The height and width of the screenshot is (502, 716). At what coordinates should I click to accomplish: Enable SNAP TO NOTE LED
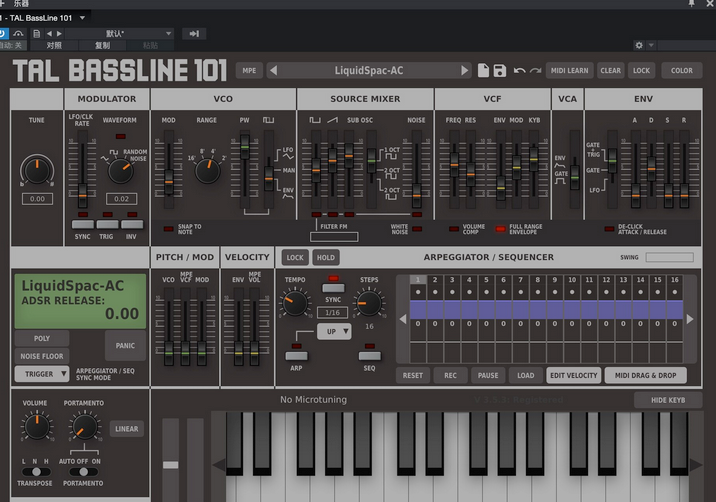[x=168, y=229]
